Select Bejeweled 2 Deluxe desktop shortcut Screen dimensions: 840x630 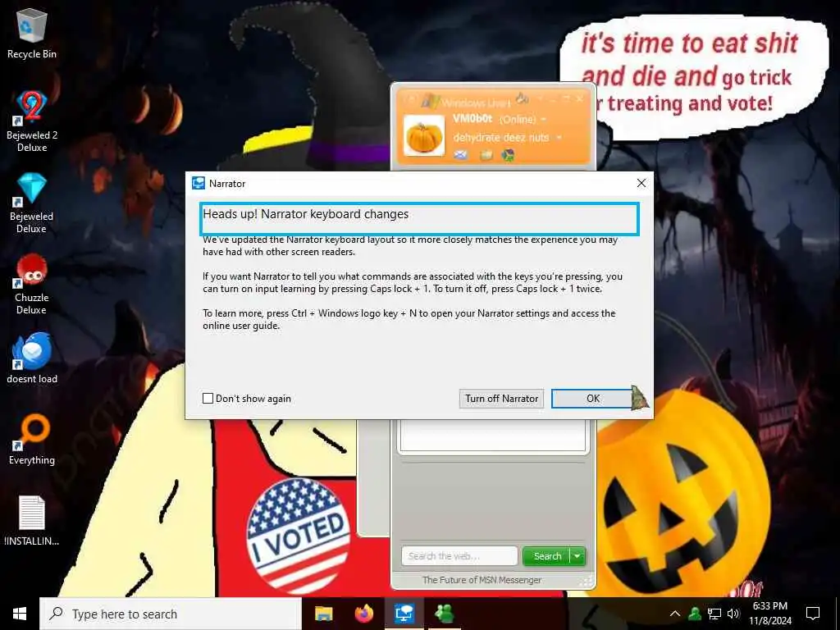[32, 121]
